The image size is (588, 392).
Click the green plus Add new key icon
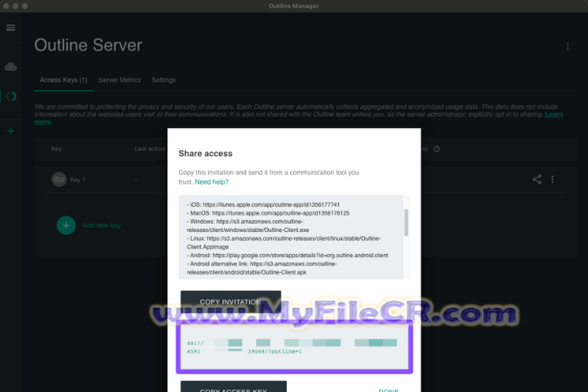[x=66, y=225]
